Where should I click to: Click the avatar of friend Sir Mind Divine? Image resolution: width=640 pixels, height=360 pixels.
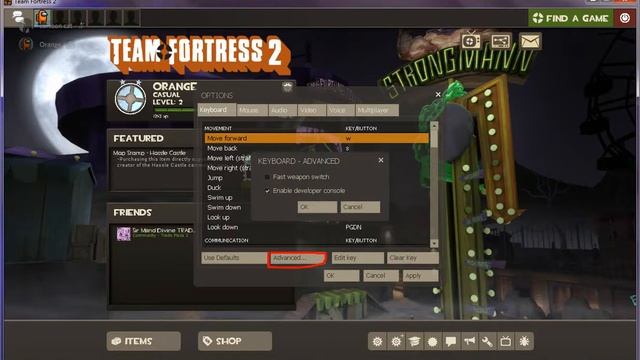123,234
